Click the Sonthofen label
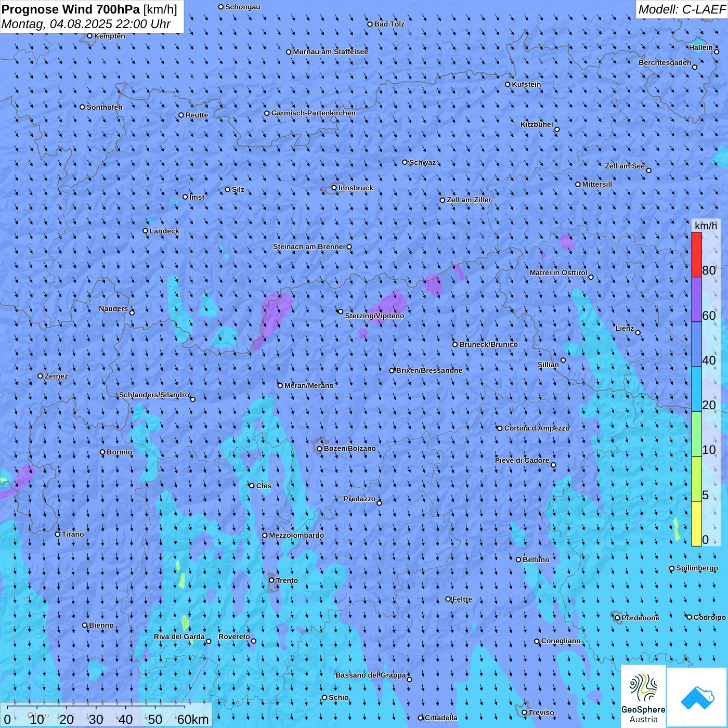This screenshot has width=728, height=728. [105, 107]
